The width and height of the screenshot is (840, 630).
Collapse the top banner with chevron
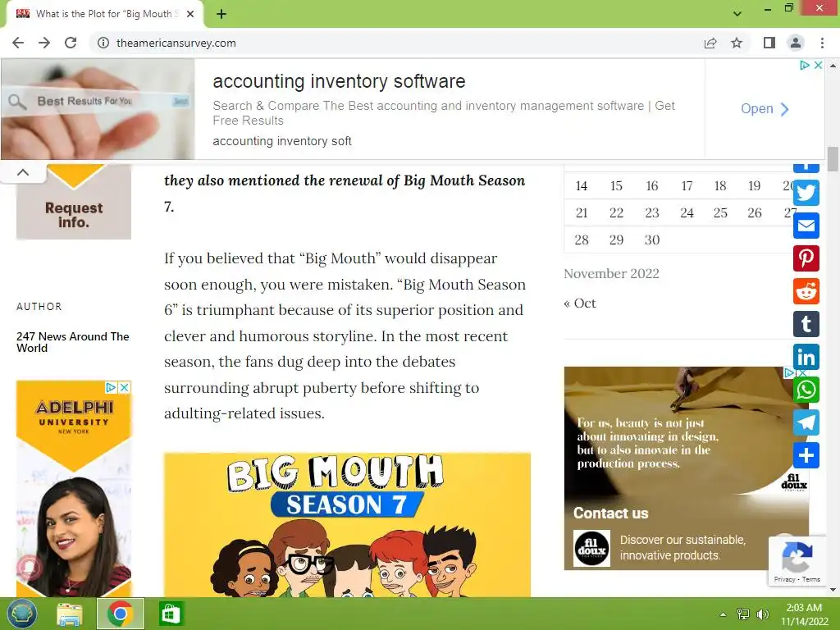click(x=23, y=172)
